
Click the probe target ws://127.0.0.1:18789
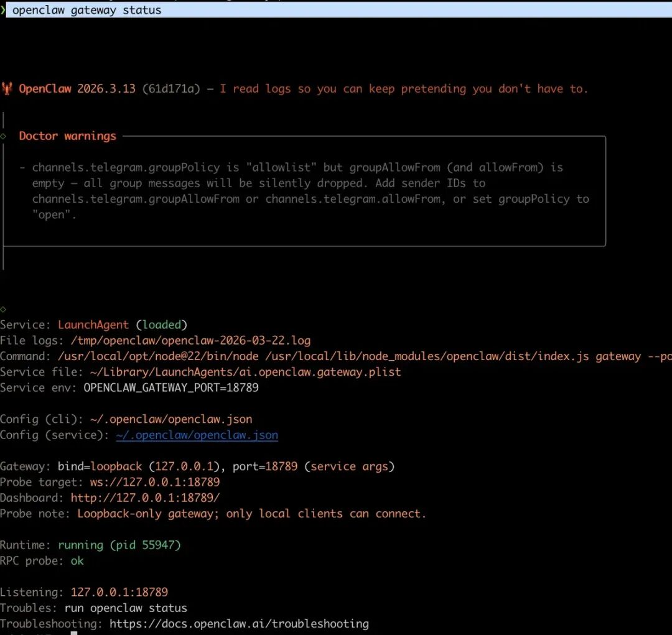[x=155, y=482]
